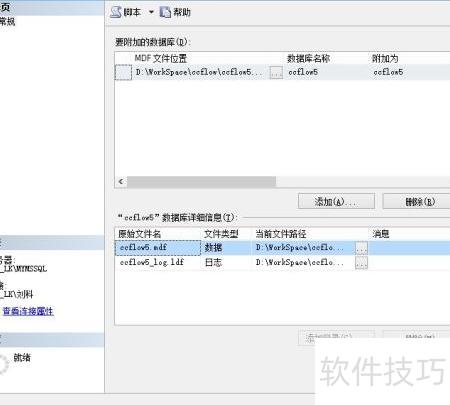The image size is (450, 405).
Task: Click the left arrow of horizontal scrollbar
Action: [121, 182]
